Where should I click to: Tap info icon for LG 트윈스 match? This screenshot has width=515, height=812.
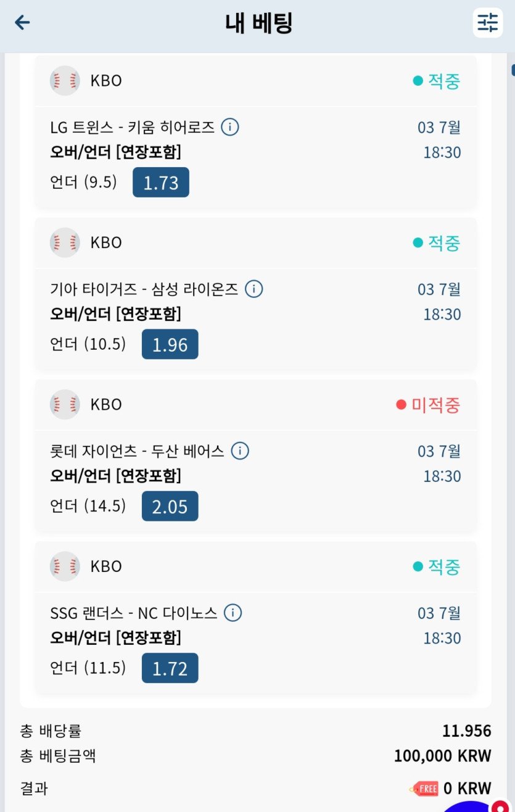pyautogui.click(x=230, y=128)
